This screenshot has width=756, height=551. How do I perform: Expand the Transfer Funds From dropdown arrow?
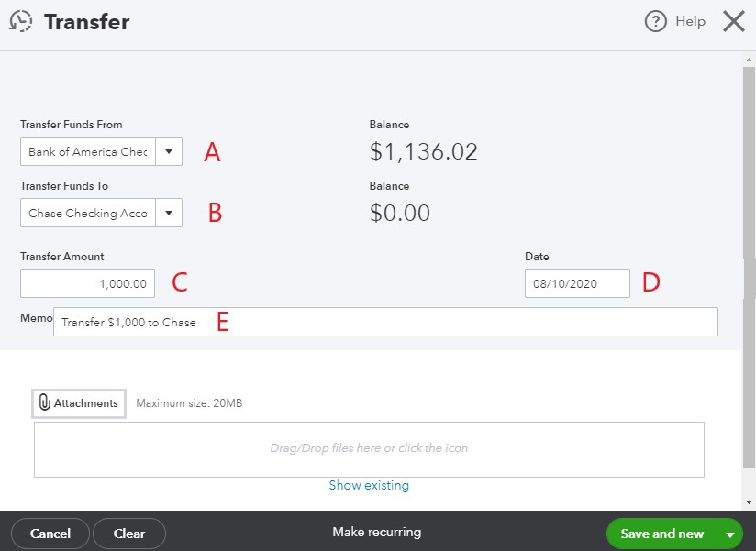click(x=169, y=151)
